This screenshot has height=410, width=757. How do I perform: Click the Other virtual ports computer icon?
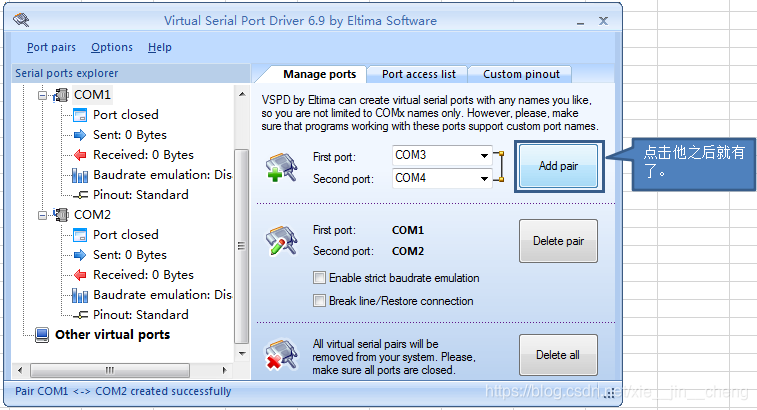[x=42, y=335]
